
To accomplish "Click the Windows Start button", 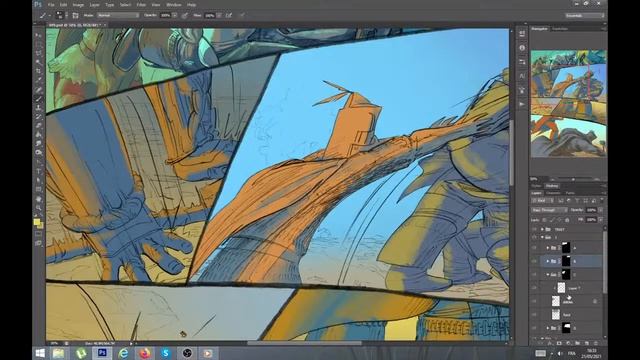I will tap(40, 353).
